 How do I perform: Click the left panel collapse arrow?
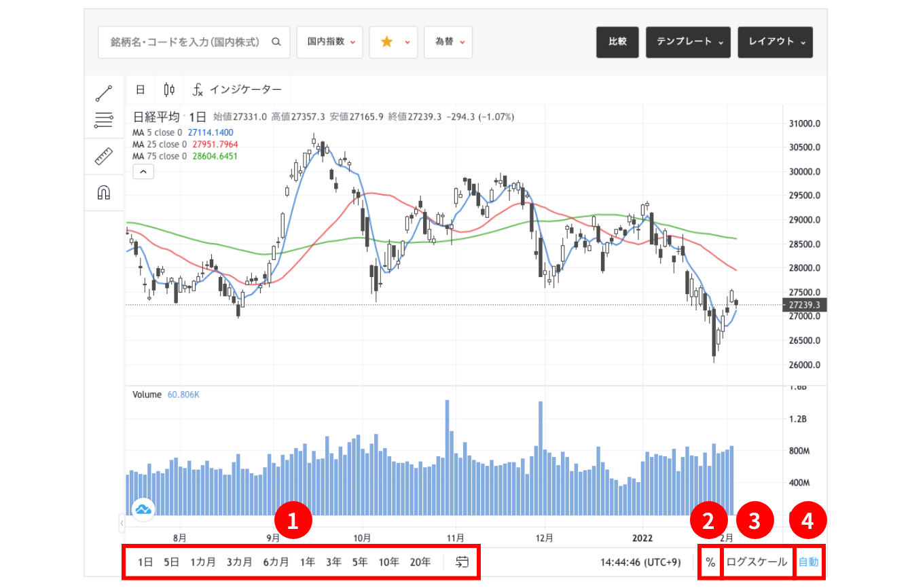pyautogui.click(x=122, y=524)
